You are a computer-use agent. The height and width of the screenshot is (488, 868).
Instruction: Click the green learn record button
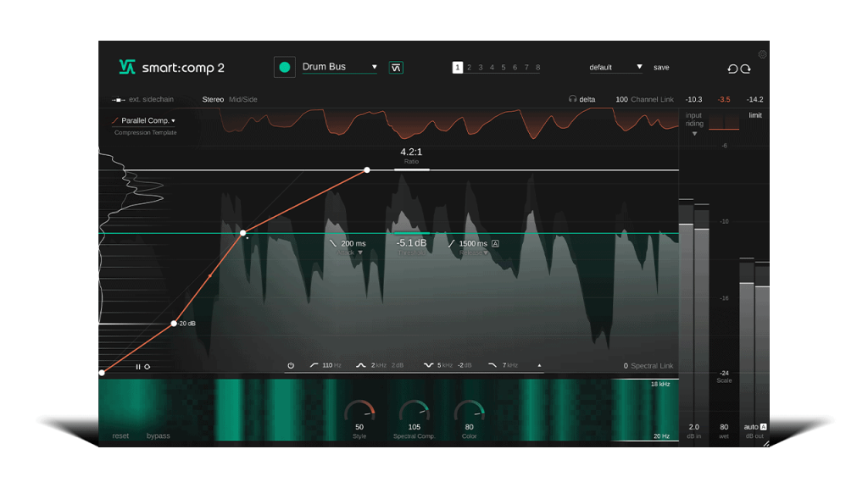tap(285, 68)
